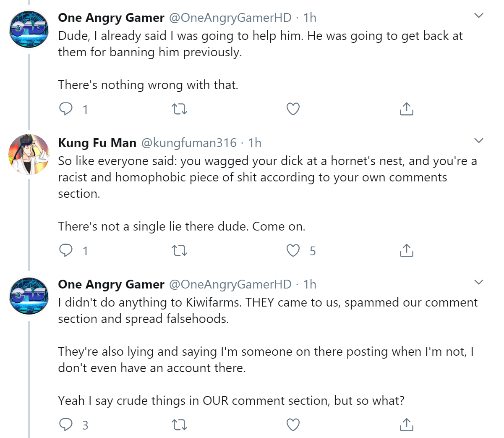Retweet the Kiwifarms tweet
This screenshot has height=438, width=504.
180,425
